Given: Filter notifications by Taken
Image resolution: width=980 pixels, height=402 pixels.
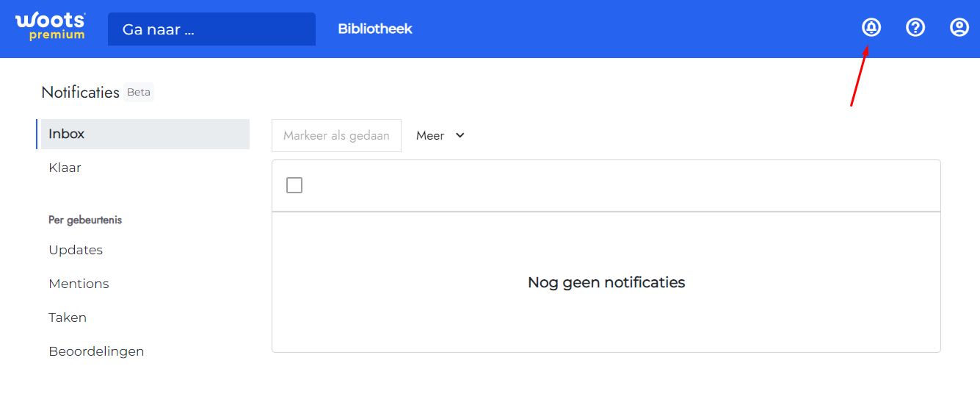Looking at the screenshot, I should click(x=68, y=317).
